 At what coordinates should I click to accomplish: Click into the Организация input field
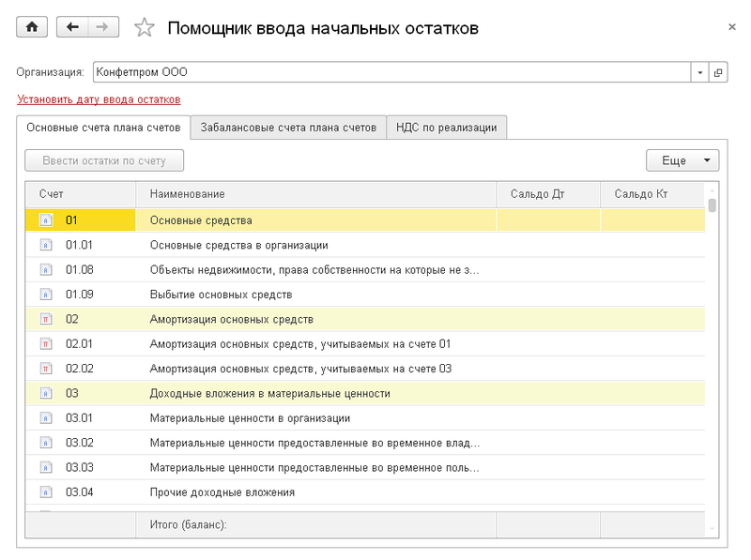tap(391, 72)
